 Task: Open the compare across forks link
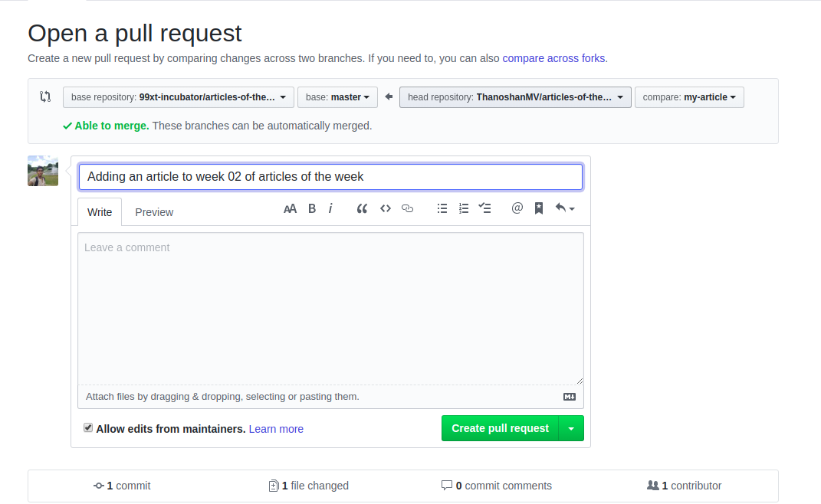pyautogui.click(x=553, y=58)
